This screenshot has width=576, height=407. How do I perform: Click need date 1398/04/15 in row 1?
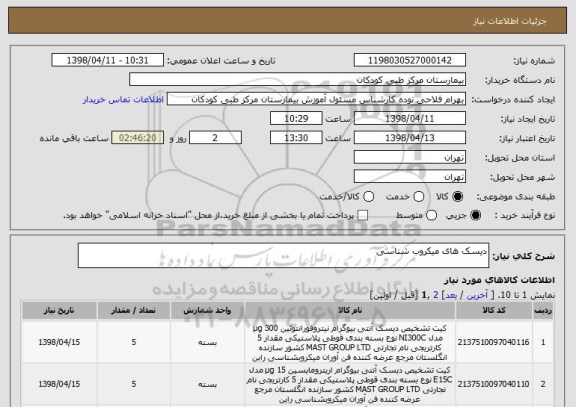59,342
